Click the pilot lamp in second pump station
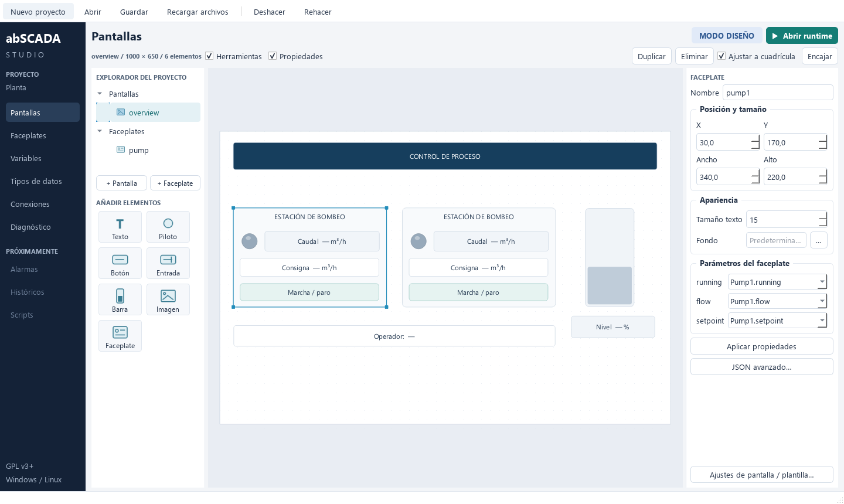Screen dimensions: 844x504 [x=418, y=241]
